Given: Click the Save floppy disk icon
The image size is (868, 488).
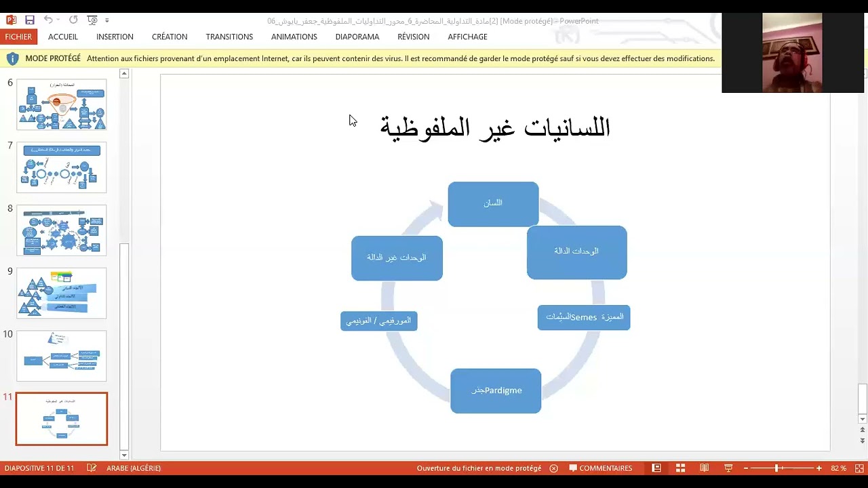Looking at the screenshot, I should click(x=30, y=20).
